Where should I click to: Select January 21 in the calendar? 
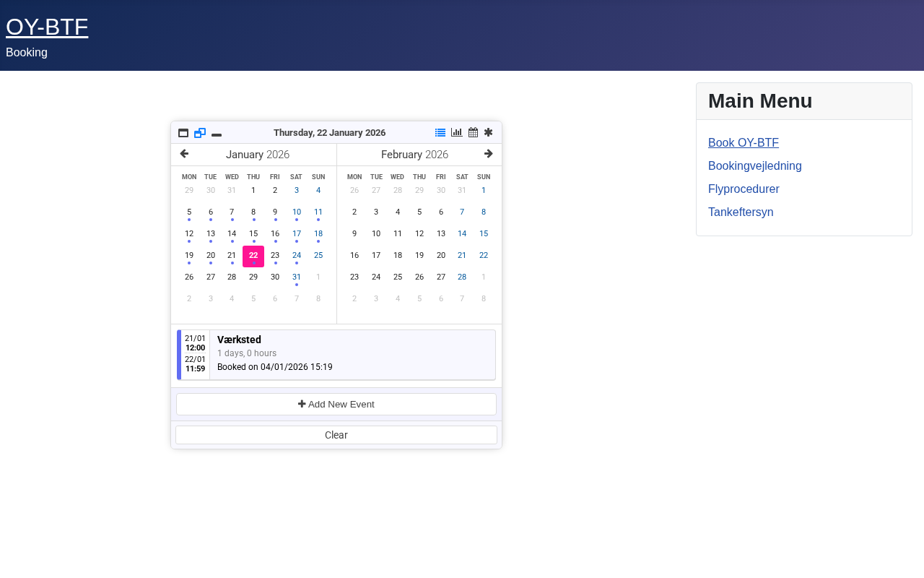[232, 256]
